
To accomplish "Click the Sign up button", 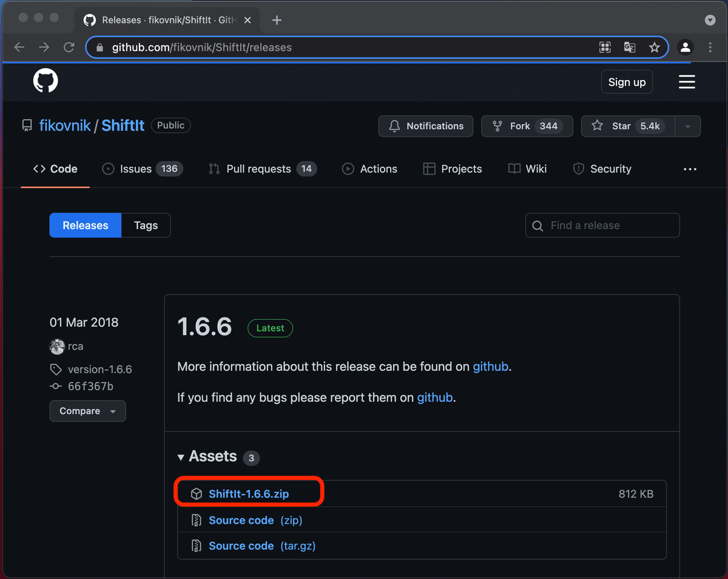I will 627,82.
